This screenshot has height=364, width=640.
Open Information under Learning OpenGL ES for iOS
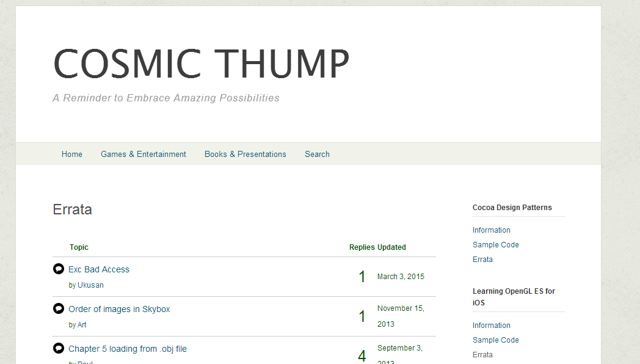pos(492,326)
